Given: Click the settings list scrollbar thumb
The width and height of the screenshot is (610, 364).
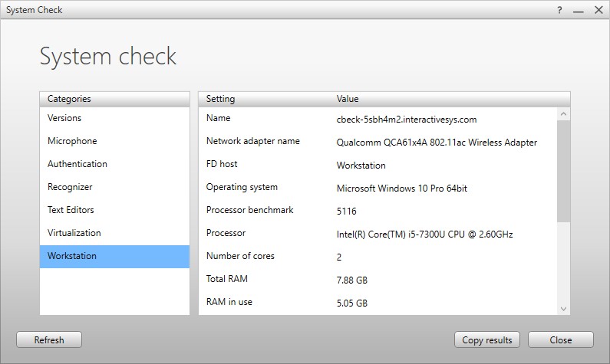Looking at the screenshot, I should point(564,170).
